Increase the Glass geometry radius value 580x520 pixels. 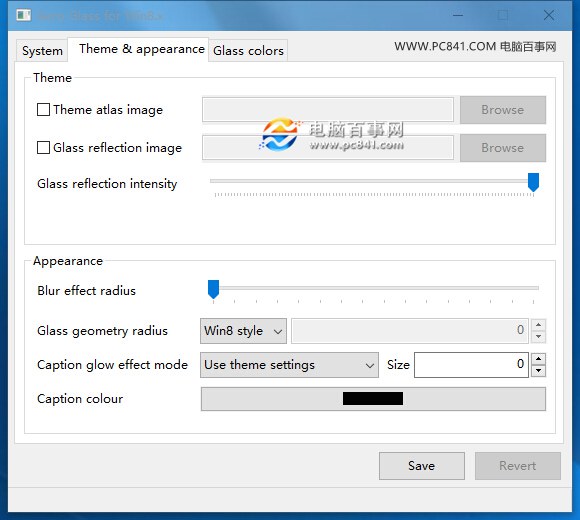coord(539,325)
